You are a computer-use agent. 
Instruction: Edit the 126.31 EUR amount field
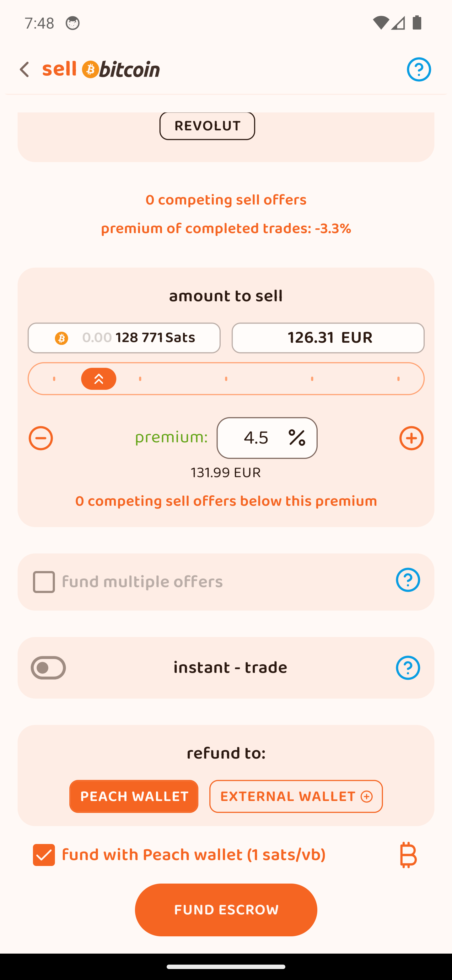(328, 338)
